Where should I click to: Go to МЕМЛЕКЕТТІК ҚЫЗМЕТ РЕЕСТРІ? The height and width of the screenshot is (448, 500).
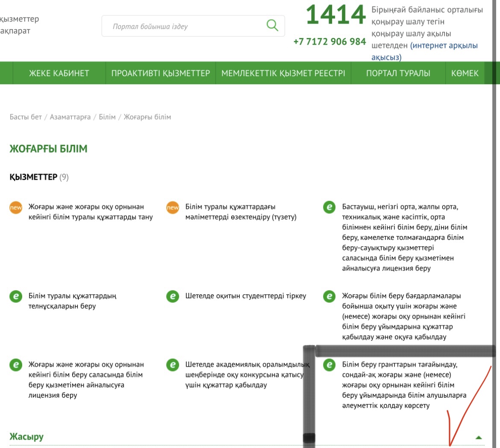[x=283, y=73]
